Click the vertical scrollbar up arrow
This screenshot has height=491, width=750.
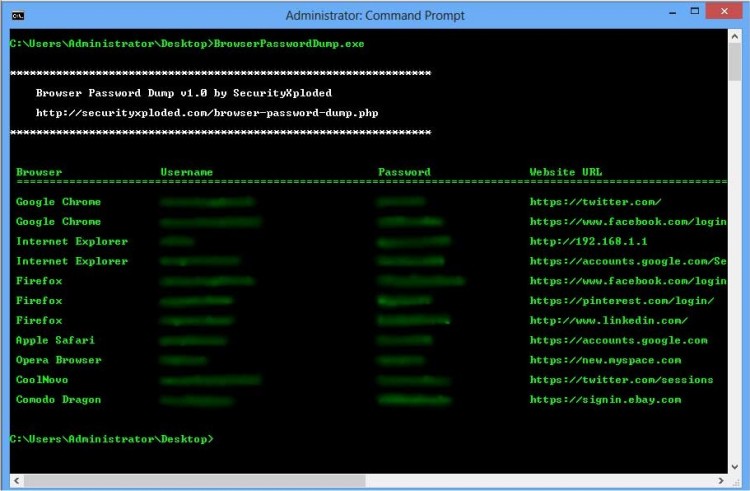(x=735, y=36)
